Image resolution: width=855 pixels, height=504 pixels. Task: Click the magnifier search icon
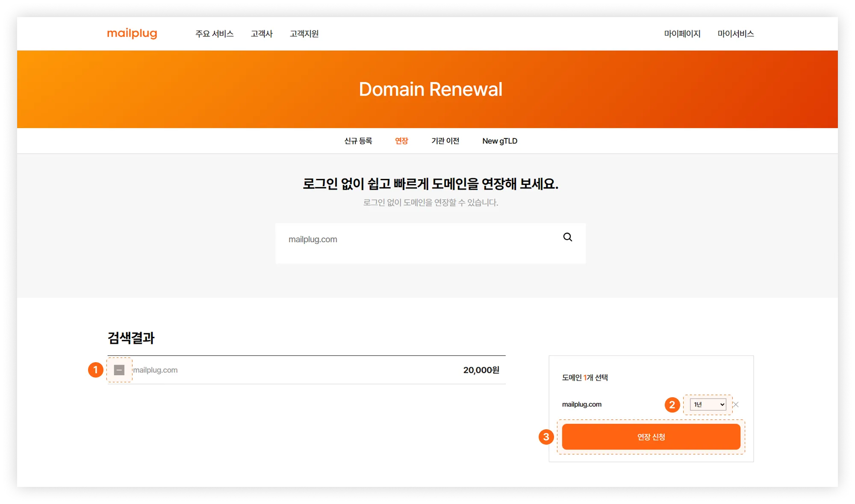(x=567, y=237)
